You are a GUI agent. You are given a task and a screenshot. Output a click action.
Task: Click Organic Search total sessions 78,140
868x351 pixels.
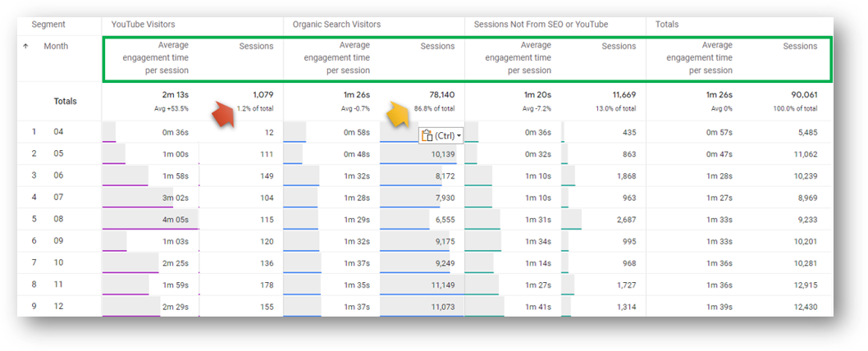(441, 95)
